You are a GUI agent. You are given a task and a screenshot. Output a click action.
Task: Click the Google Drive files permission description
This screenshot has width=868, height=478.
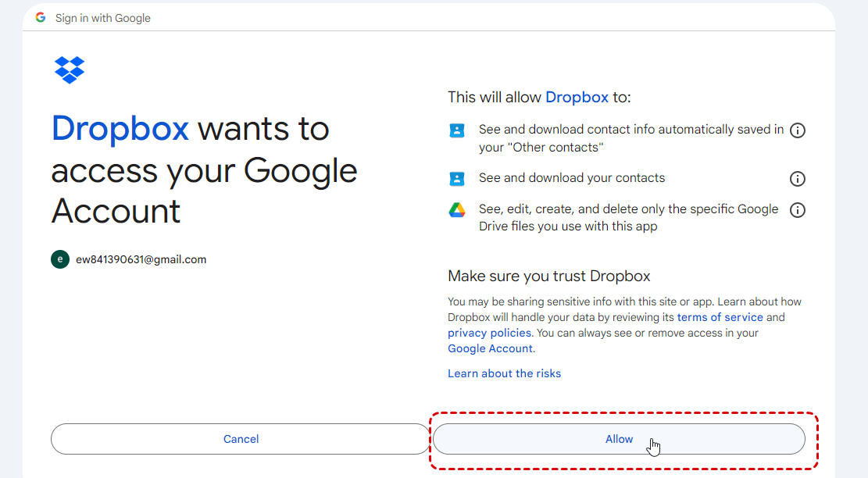pos(628,217)
